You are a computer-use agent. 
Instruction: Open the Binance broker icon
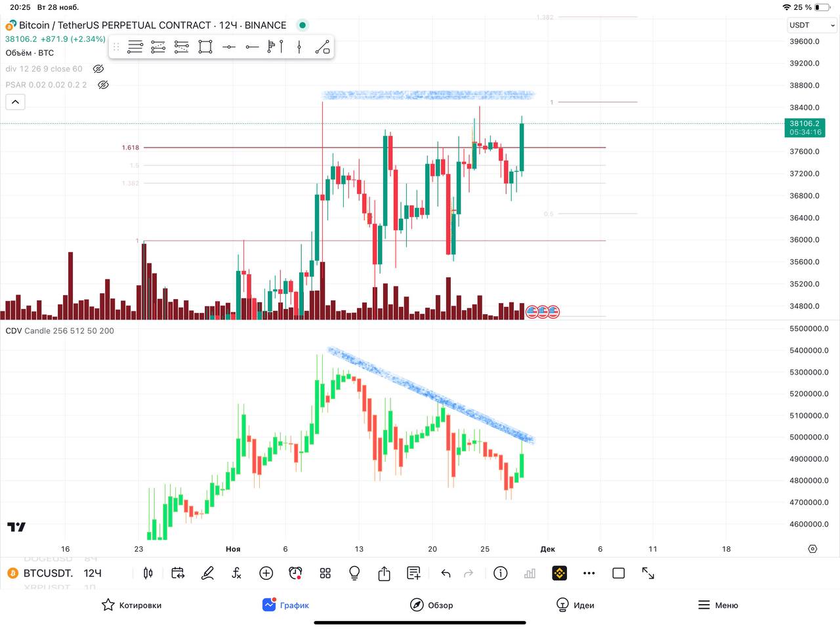pos(559,573)
